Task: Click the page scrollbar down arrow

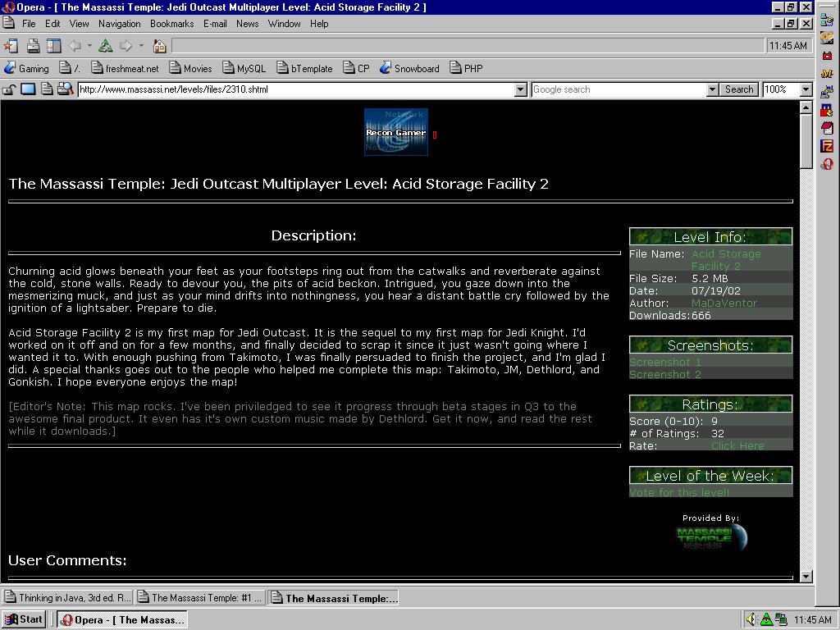Action: (806, 577)
